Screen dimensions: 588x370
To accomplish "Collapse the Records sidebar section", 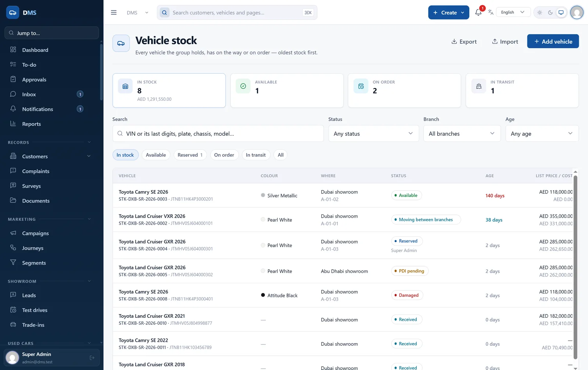I will click(x=89, y=142).
